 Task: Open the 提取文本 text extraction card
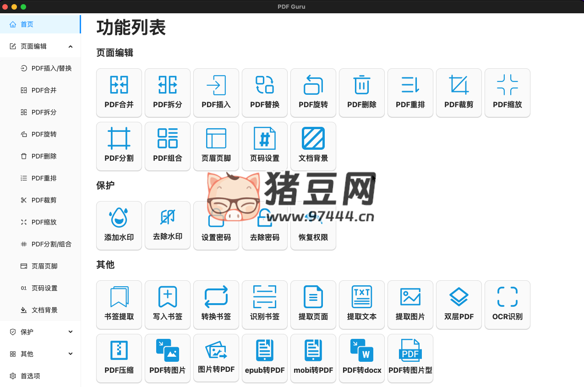(x=362, y=305)
